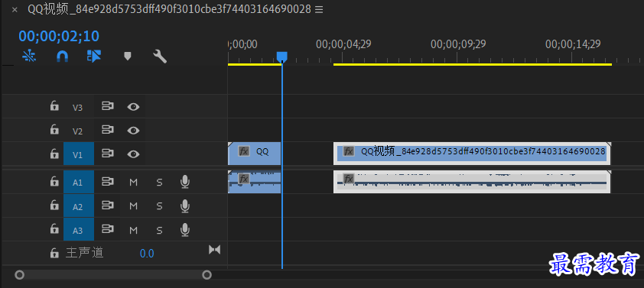Click the blue playhead marker
The width and height of the screenshot is (644, 288).
point(281,57)
